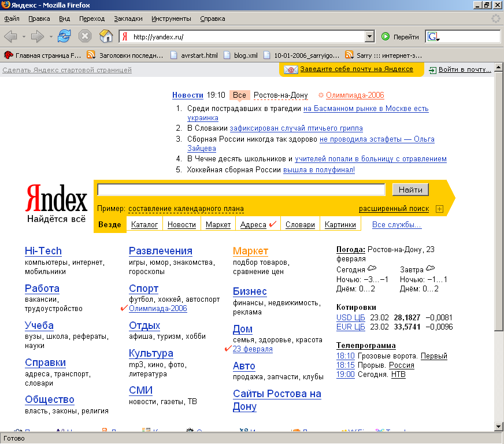This screenshot has height=444, width=504.
Task: Click the green Go arrow icon
Action: point(385,36)
